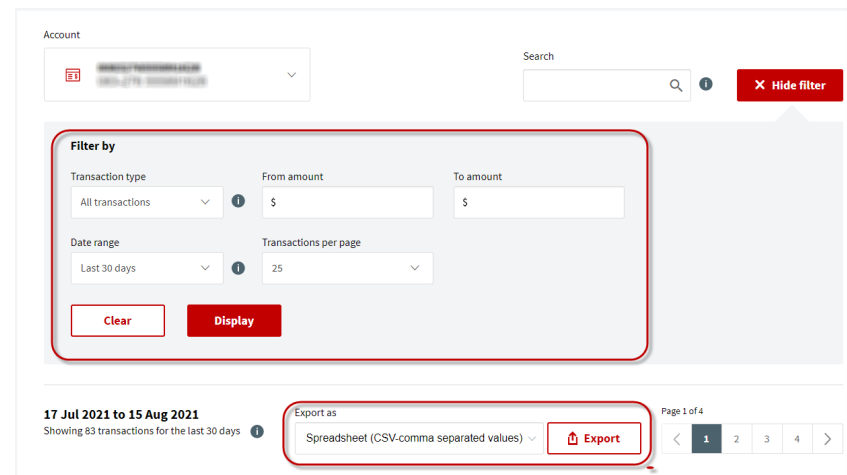
Task: Go to previous page arrow
Action: (x=676, y=439)
